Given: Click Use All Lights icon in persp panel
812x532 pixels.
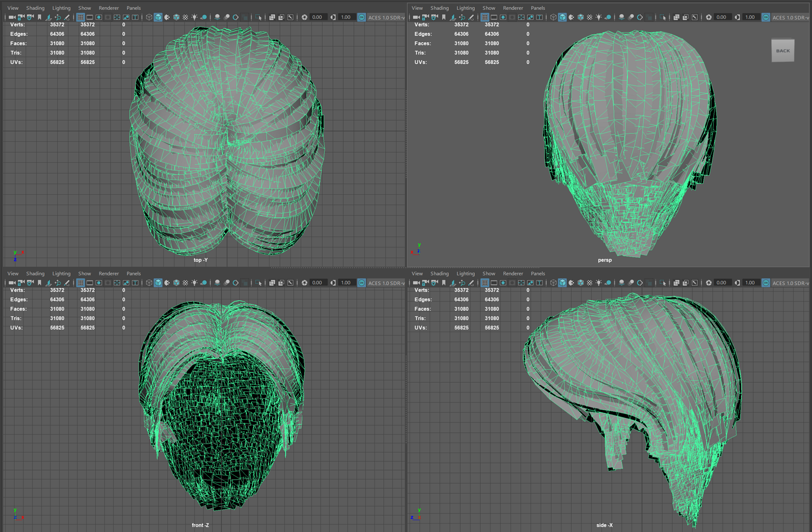Looking at the screenshot, I should click(x=599, y=17).
